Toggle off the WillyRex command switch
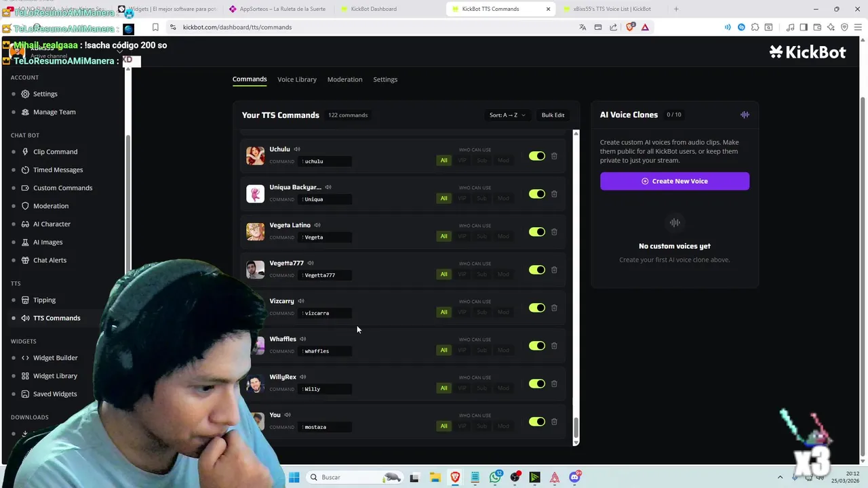The image size is (868, 488). pos(537,384)
